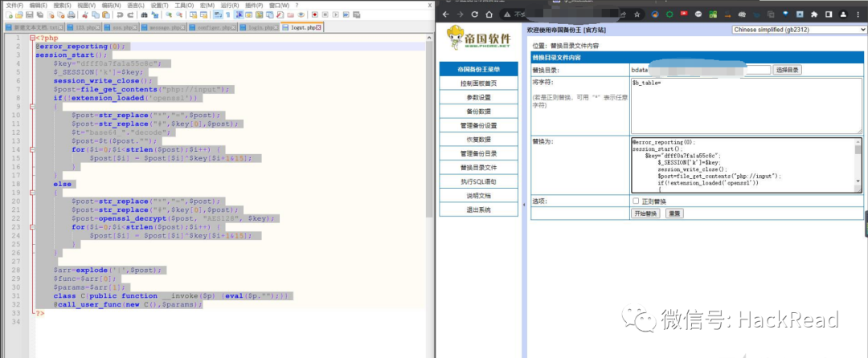
Task: Click the Play Macro icon in Notepad++ toolbar
Action: tap(335, 15)
